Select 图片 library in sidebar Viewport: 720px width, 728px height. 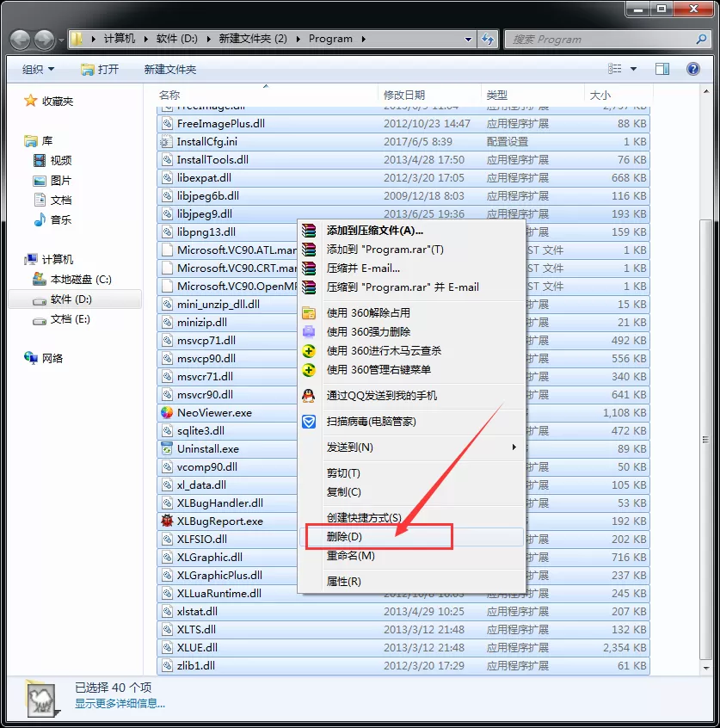pos(53,180)
